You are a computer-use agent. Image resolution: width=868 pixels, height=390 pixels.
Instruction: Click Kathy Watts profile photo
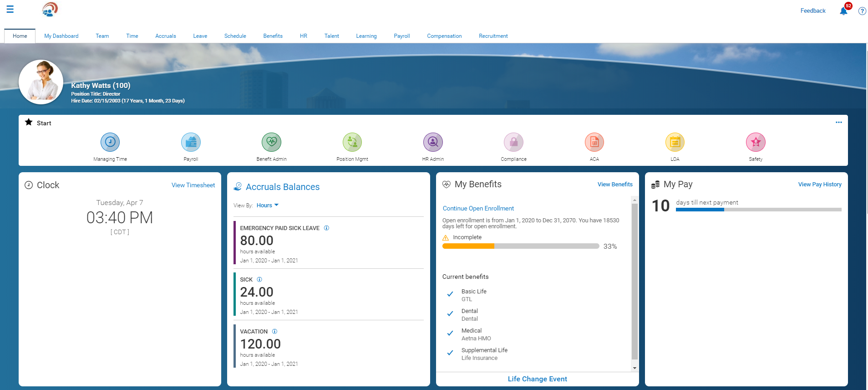point(41,82)
